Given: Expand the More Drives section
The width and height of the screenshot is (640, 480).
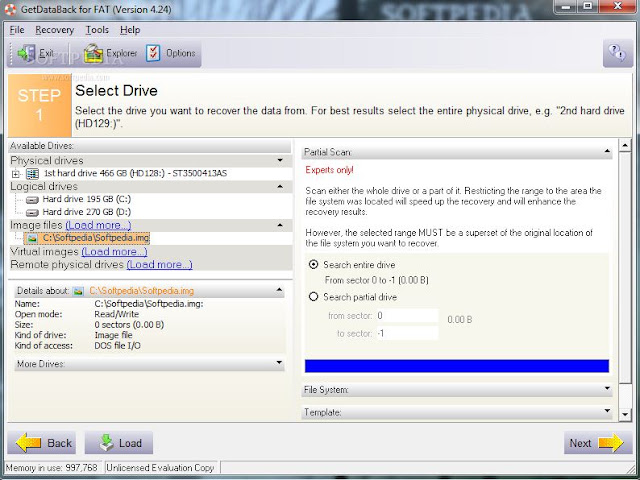Looking at the screenshot, I should [279, 363].
